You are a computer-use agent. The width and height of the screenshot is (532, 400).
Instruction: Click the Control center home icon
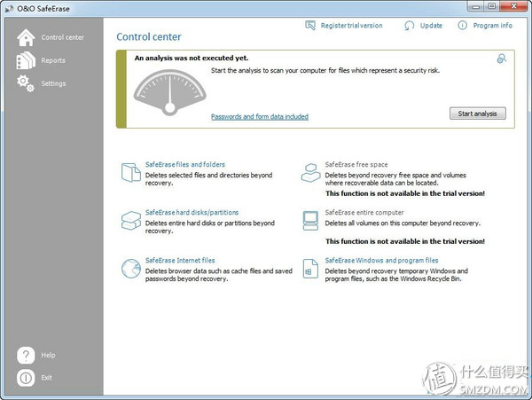(x=26, y=37)
